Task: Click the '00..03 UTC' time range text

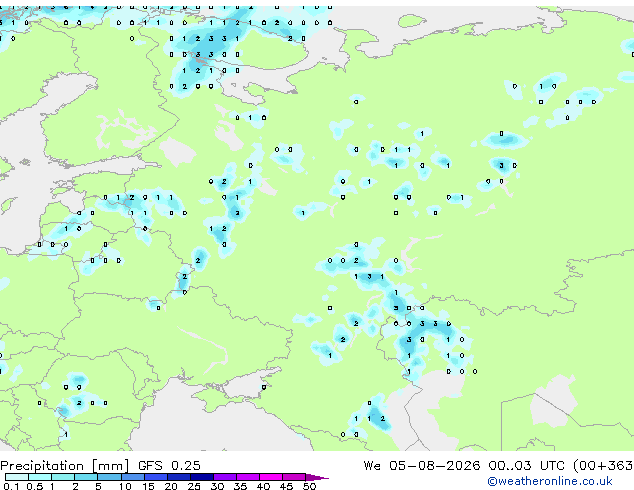Action: pos(526,466)
